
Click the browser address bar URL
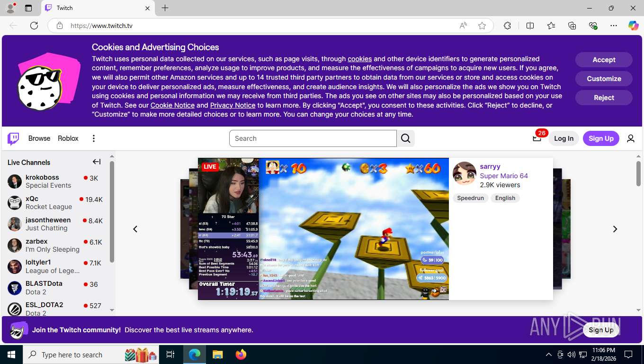click(101, 26)
